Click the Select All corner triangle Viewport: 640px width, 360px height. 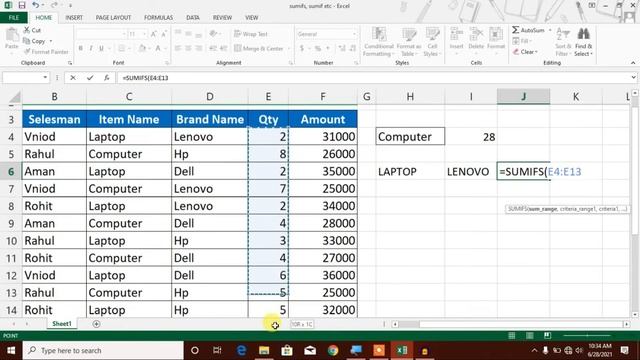(x=15, y=97)
